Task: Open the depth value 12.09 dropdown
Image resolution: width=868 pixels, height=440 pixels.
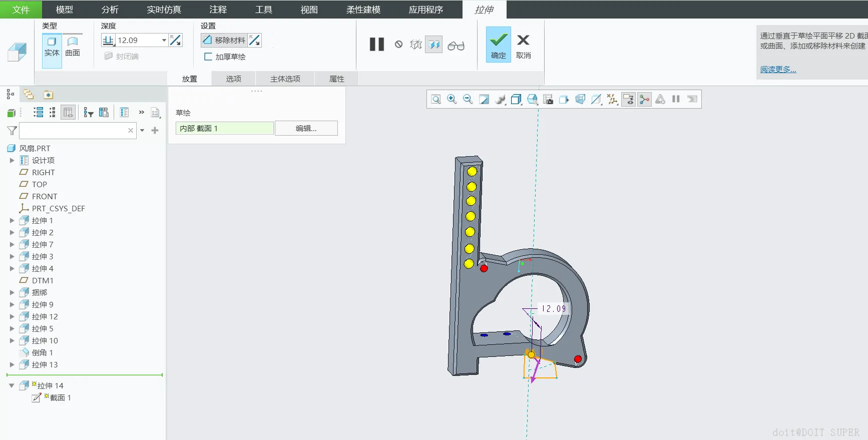Action: tap(164, 41)
